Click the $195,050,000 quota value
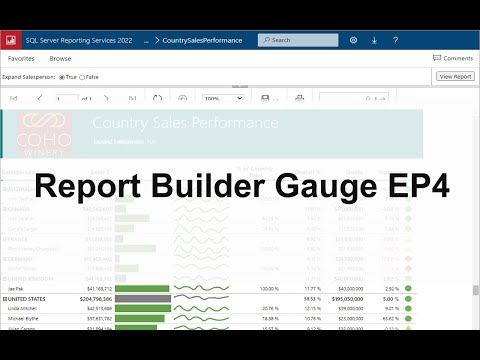 pos(347,299)
